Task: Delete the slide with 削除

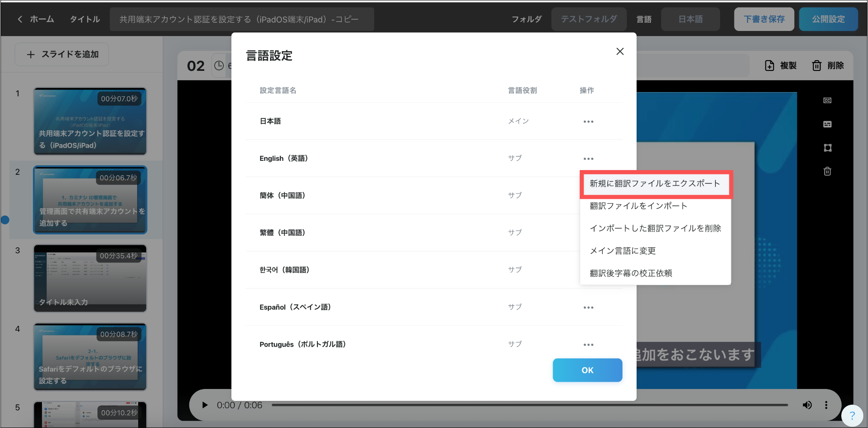Action: tap(828, 66)
